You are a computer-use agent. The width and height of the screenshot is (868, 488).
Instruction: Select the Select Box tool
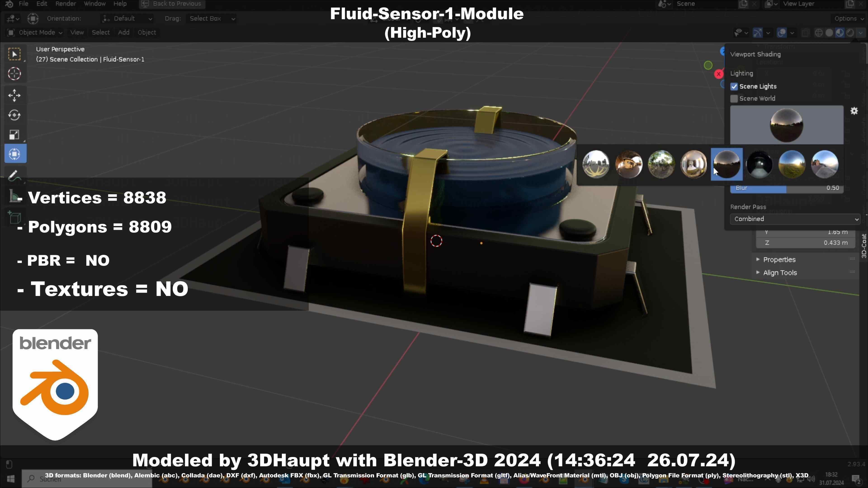pos(14,54)
